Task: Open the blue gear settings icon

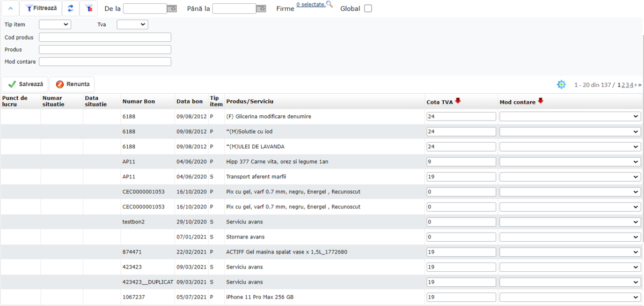Action: [561, 85]
